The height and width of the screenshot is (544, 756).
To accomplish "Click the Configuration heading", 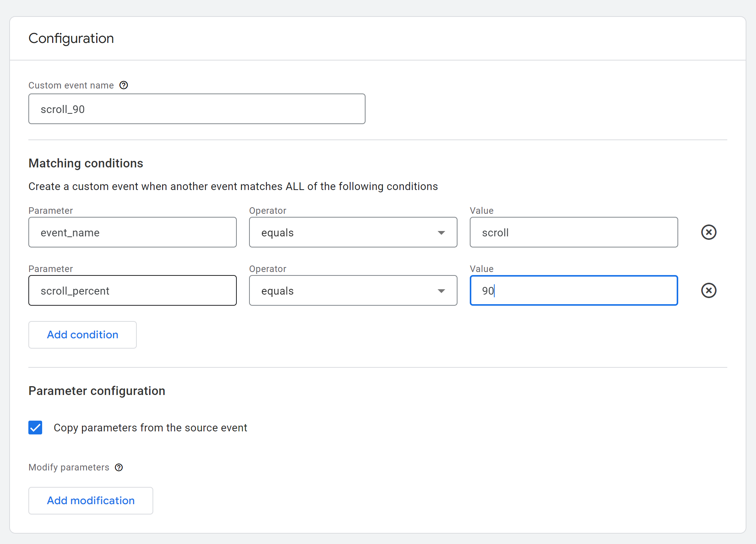I will point(71,38).
